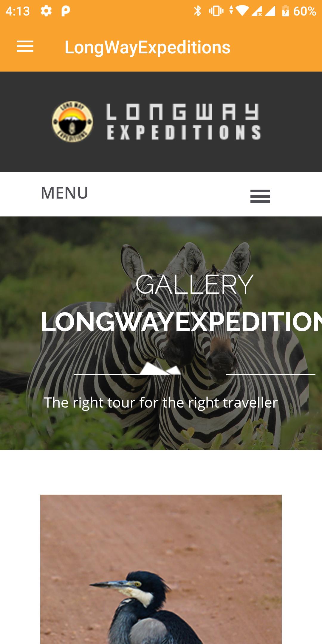Tap the LONGWAY EXPEDITIONS wordmark
Viewport: 322px width, 644px height.
coord(184,122)
